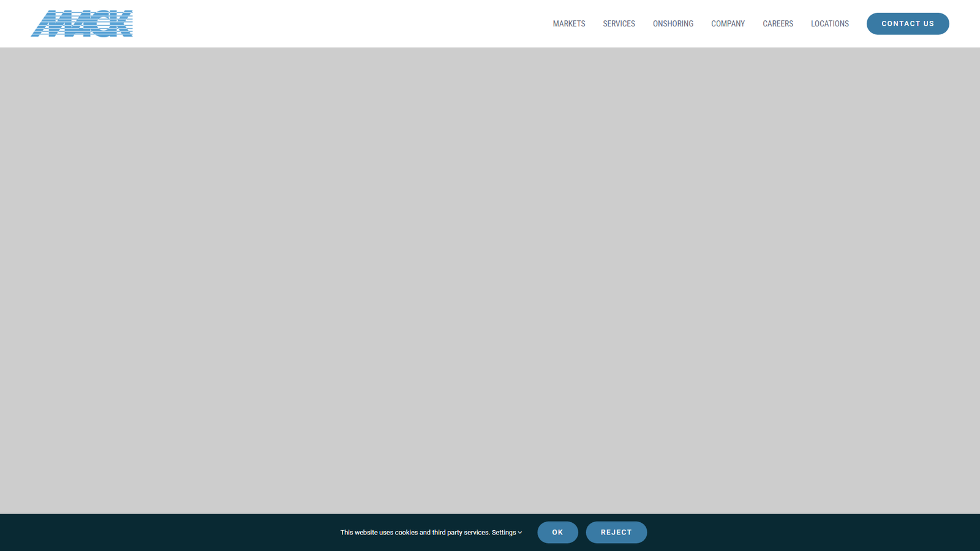This screenshot has width=980, height=551.
Task: Expand the LOCATIONS navigation menu
Action: tap(829, 24)
